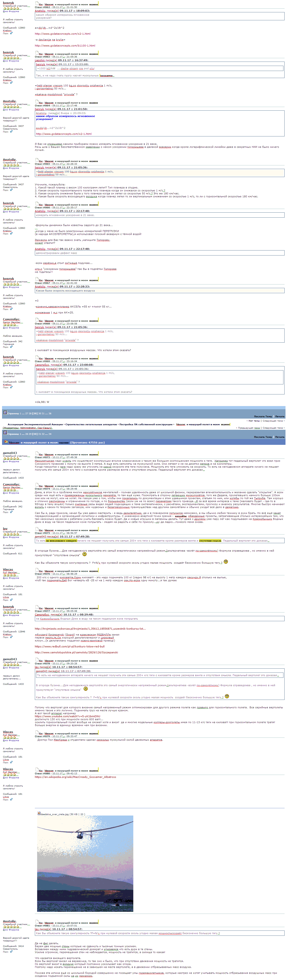Click the post document icon of reply #862

click(37, 3)
